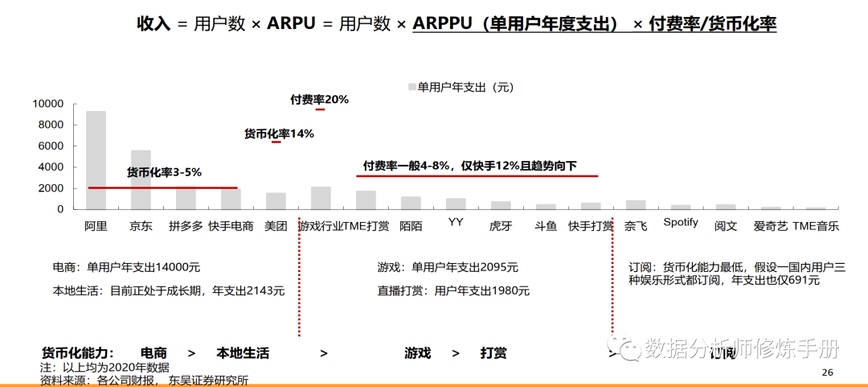Click the y-axis value 4000
868x387 pixels.
51,167
